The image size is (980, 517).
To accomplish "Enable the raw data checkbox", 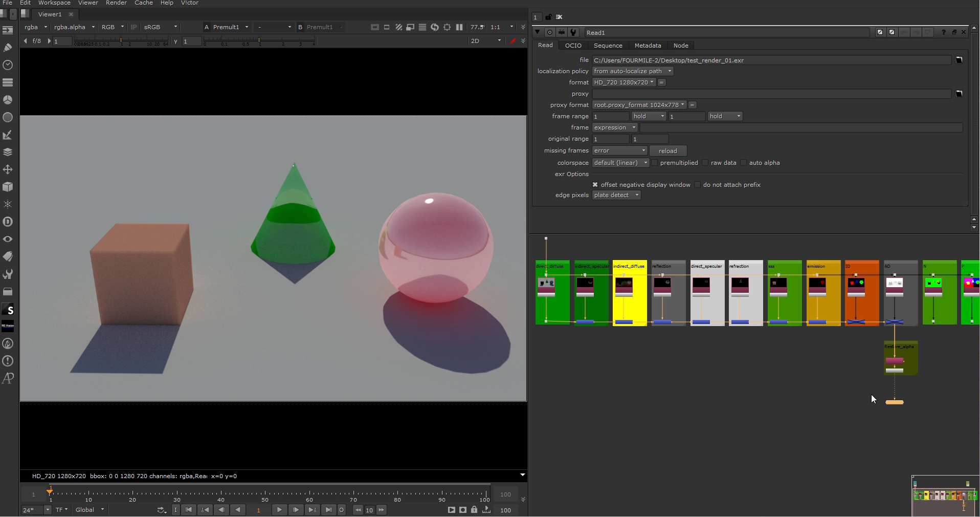I will 705,163.
